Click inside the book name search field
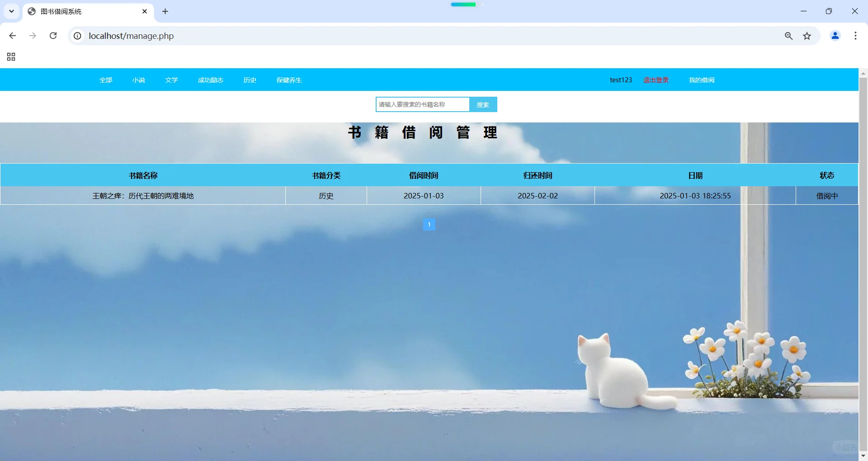 [x=422, y=104]
